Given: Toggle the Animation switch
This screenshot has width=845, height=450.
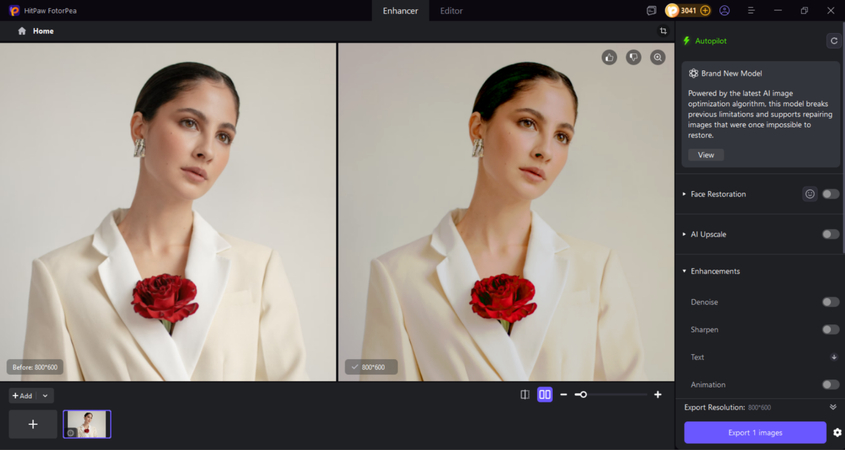Looking at the screenshot, I should tap(830, 384).
